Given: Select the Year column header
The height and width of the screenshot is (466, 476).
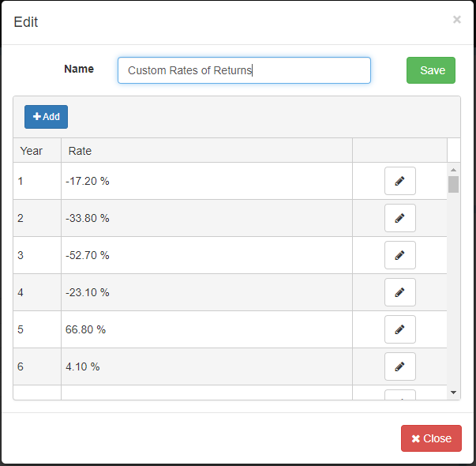Looking at the screenshot, I should coord(32,151).
